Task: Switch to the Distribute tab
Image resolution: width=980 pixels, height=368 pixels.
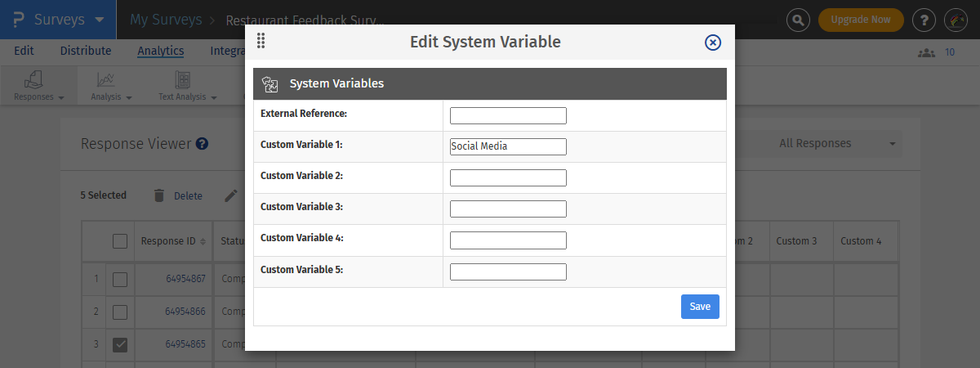Action: click(x=85, y=51)
